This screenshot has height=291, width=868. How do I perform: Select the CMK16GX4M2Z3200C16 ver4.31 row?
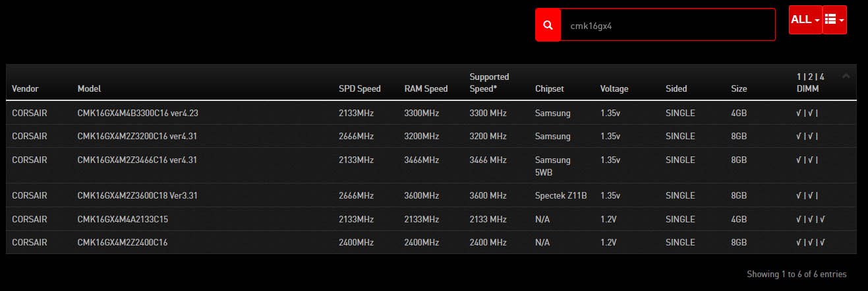point(431,136)
